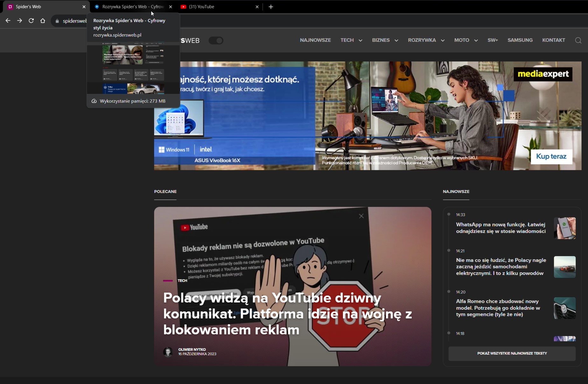This screenshot has width=588, height=384.
Task: Open the Alfa Romeo nowy model article
Action: point(498,308)
